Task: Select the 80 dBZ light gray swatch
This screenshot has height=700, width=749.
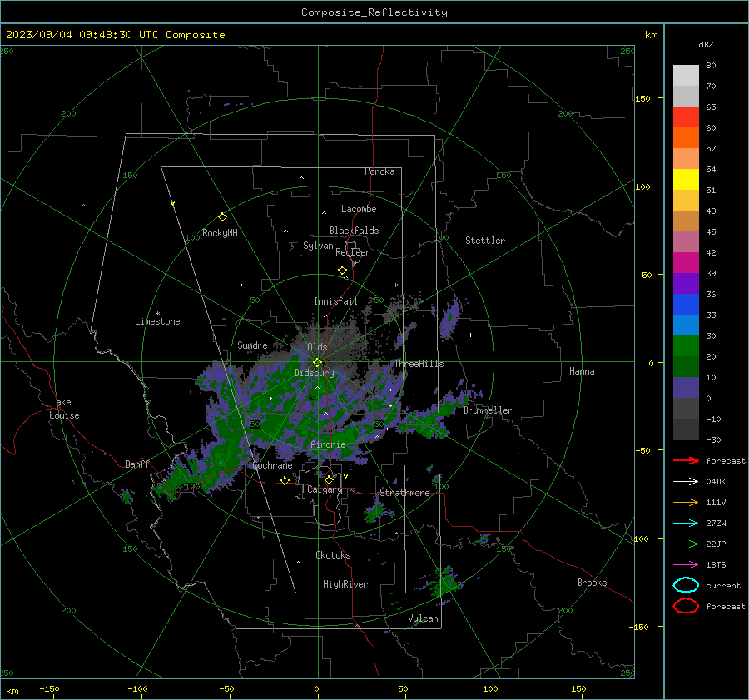Action: (x=686, y=75)
